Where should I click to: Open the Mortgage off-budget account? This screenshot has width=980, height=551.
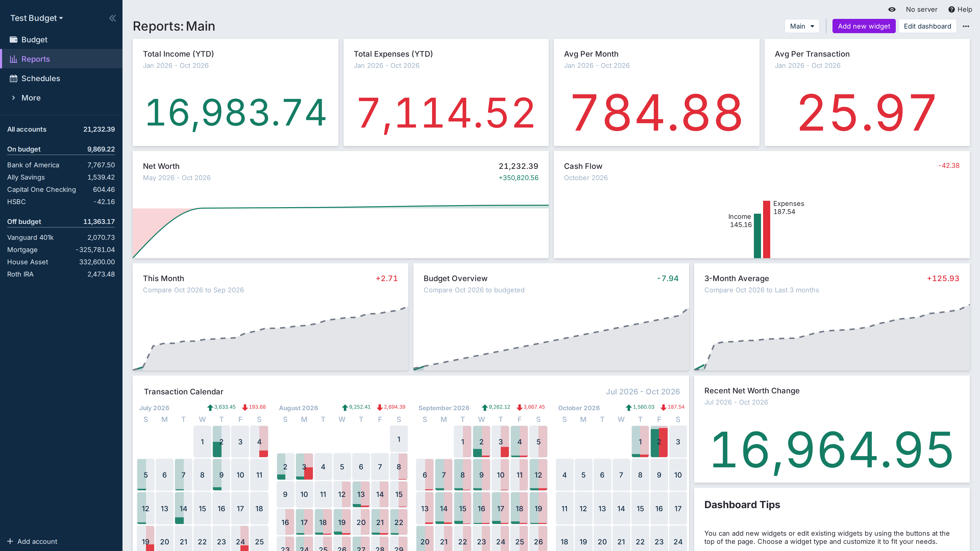click(61, 250)
